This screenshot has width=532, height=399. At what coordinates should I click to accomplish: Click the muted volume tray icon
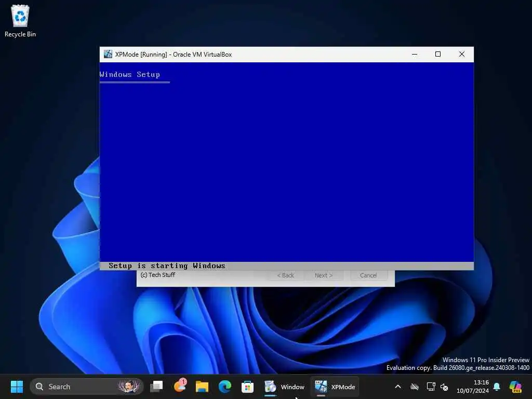coord(444,387)
